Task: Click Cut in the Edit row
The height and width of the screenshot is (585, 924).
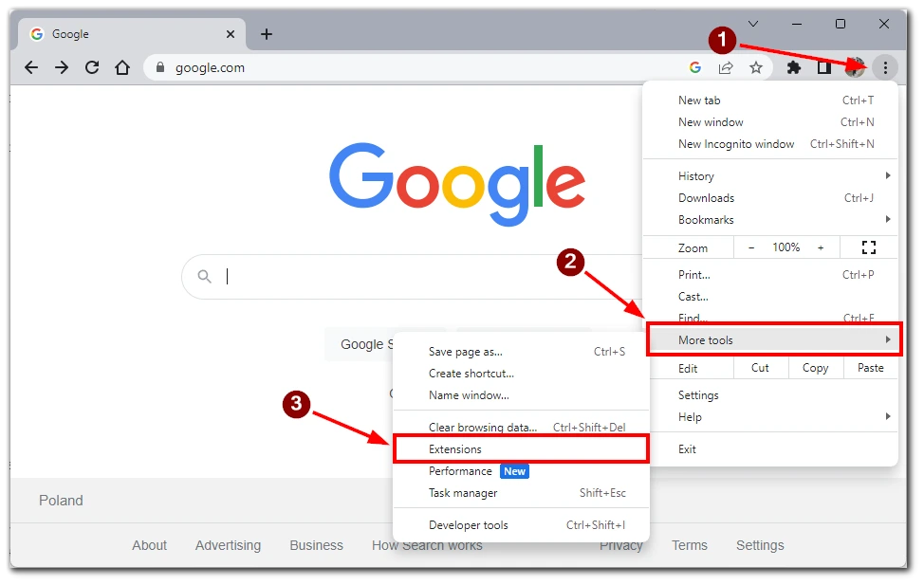Action: [x=760, y=368]
